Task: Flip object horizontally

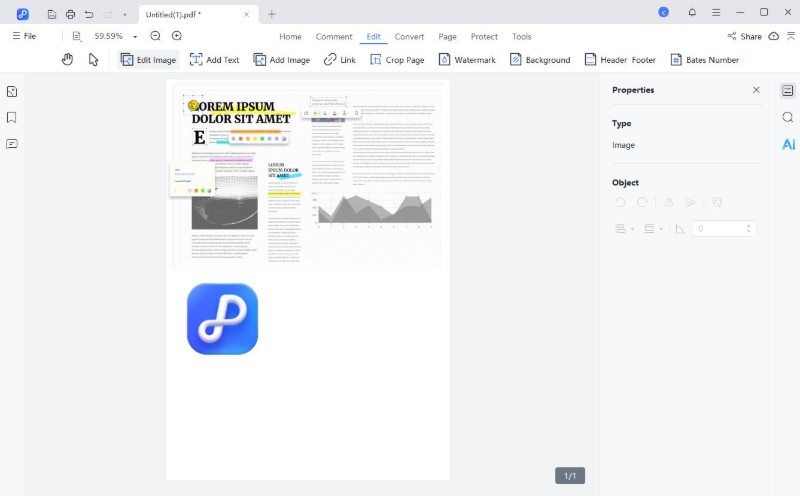Action: pos(669,203)
